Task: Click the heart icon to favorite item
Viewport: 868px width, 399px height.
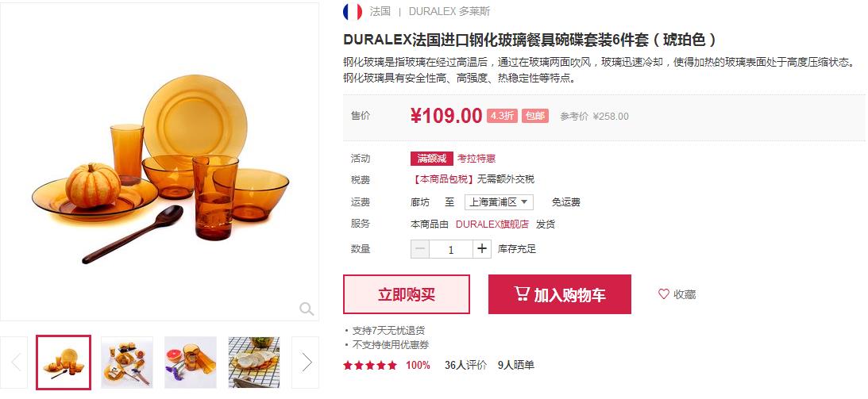Action: coord(663,294)
